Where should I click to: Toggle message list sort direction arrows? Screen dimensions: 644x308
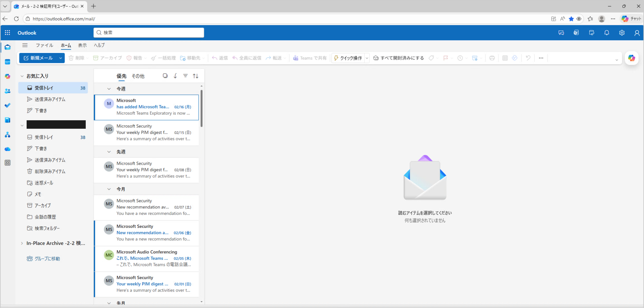point(196,76)
